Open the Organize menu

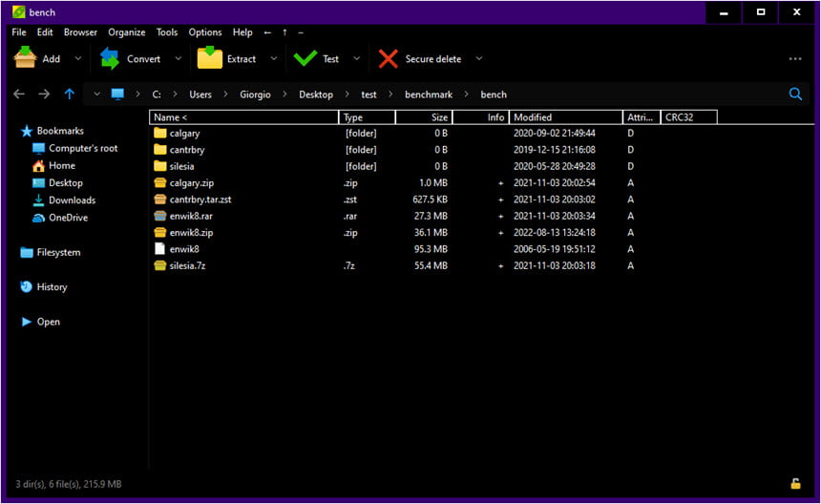(127, 32)
